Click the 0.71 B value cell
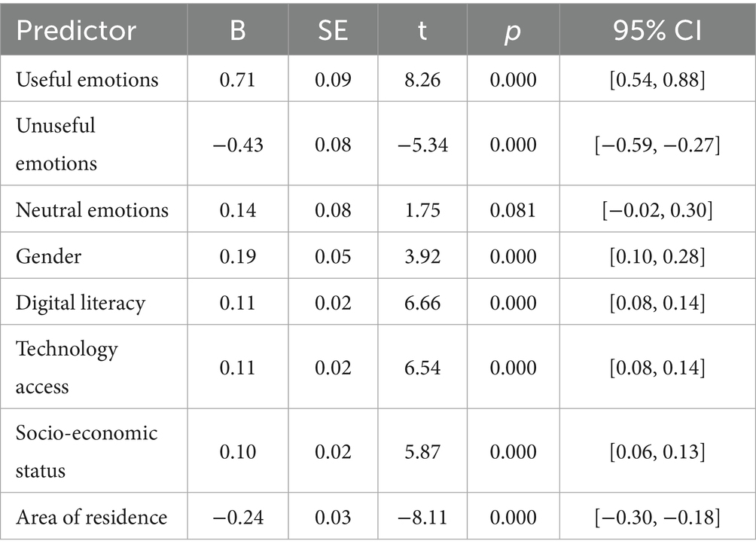The height and width of the screenshot is (553, 756). [237, 78]
